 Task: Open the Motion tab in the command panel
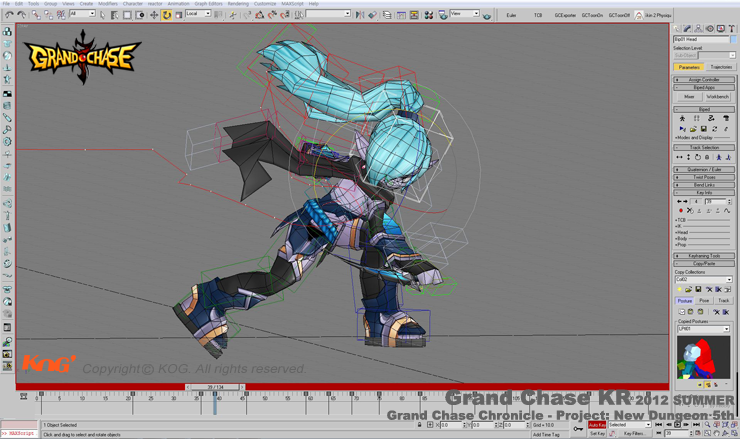coord(709,29)
